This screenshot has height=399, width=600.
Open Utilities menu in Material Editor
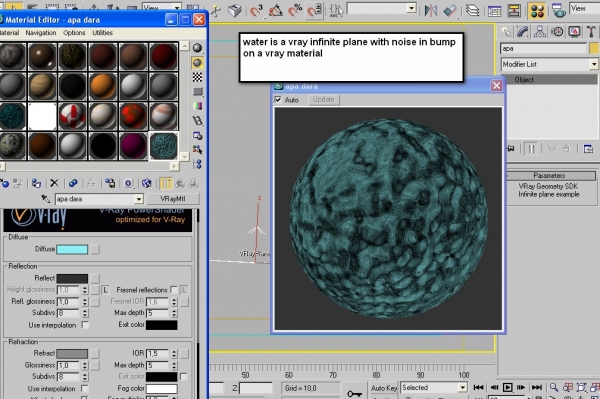(x=102, y=33)
